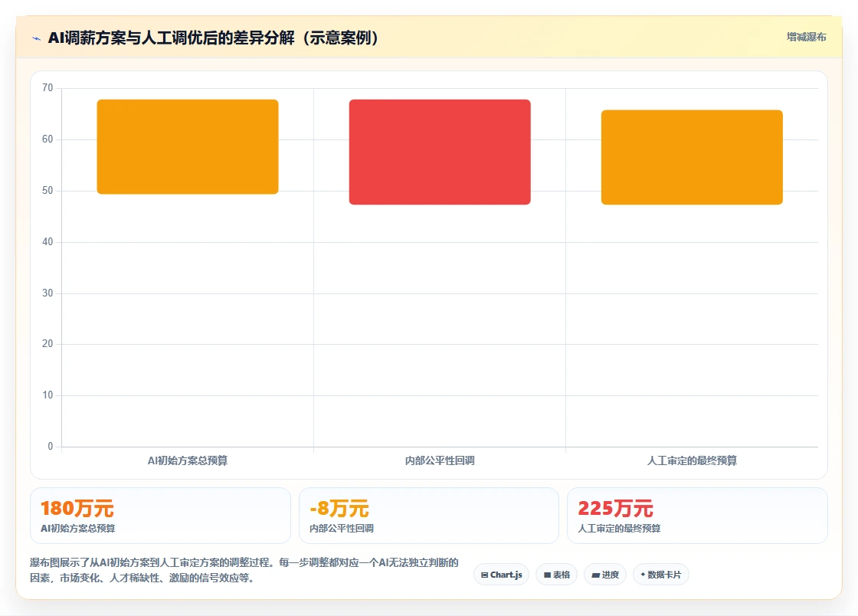858x616 pixels.
Task: Click the x-axis label 内部公平性回调
Action: tap(440, 460)
